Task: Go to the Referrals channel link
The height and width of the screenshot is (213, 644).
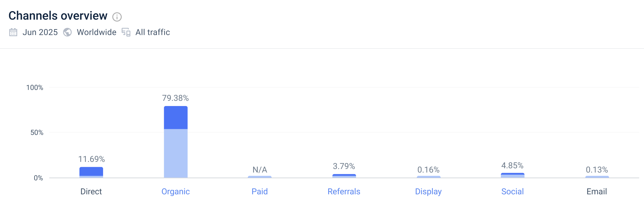Action: coord(344,191)
